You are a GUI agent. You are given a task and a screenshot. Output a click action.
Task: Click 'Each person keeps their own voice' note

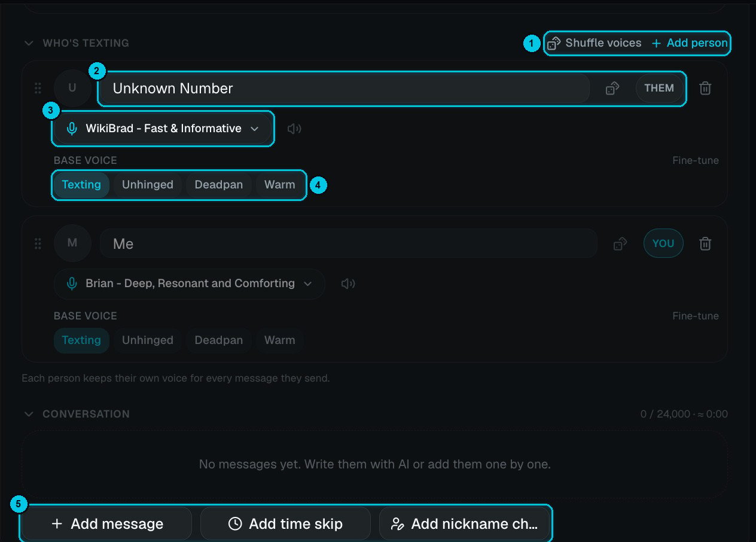pos(176,378)
